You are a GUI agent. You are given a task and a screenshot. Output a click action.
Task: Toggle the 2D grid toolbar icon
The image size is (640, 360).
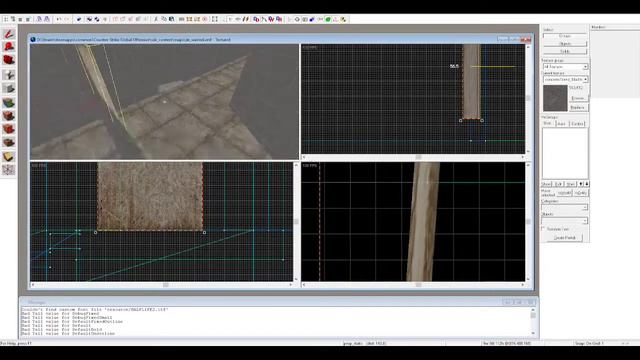point(6,19)
